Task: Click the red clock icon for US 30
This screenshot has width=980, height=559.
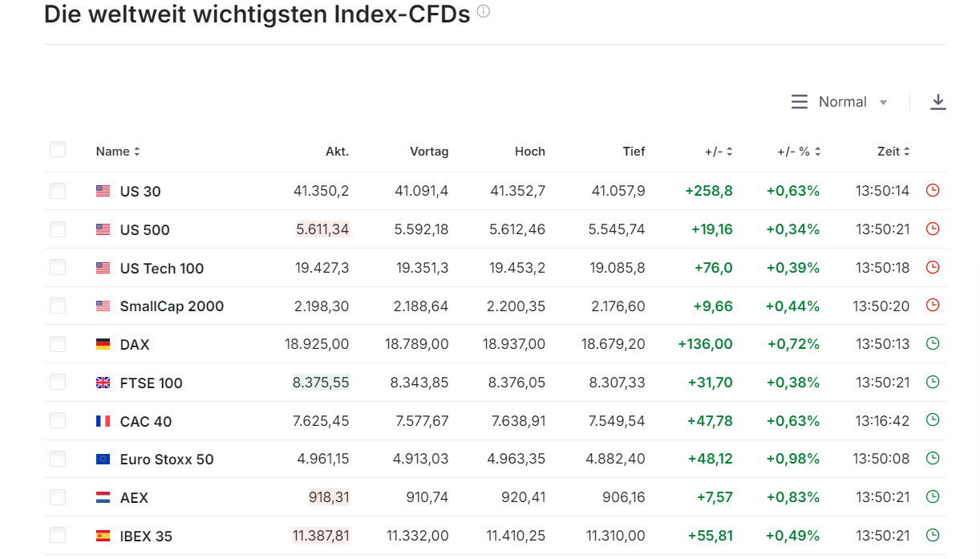Action: click(x=932, y=191)
